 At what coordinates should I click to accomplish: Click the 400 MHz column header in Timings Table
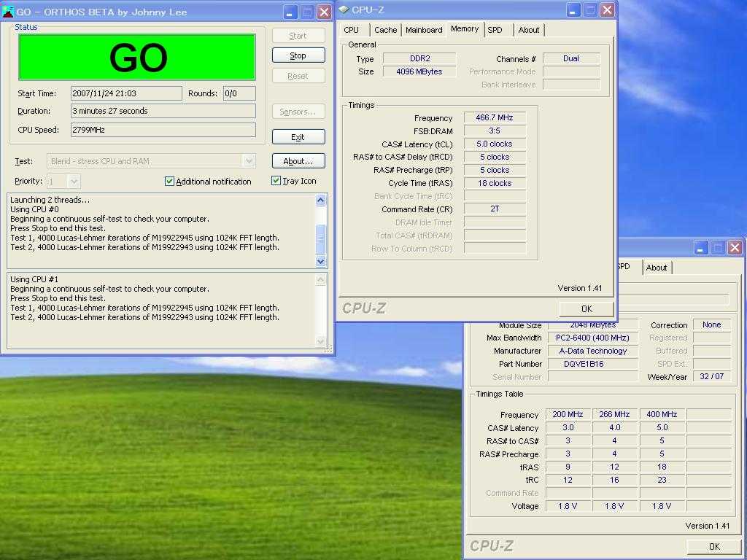(x=662, y=414)
